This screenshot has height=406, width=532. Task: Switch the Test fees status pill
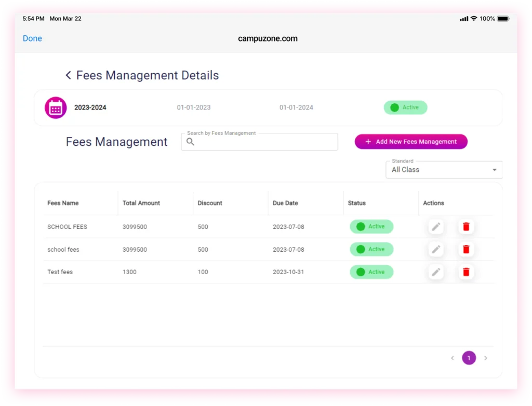[371, 272]
